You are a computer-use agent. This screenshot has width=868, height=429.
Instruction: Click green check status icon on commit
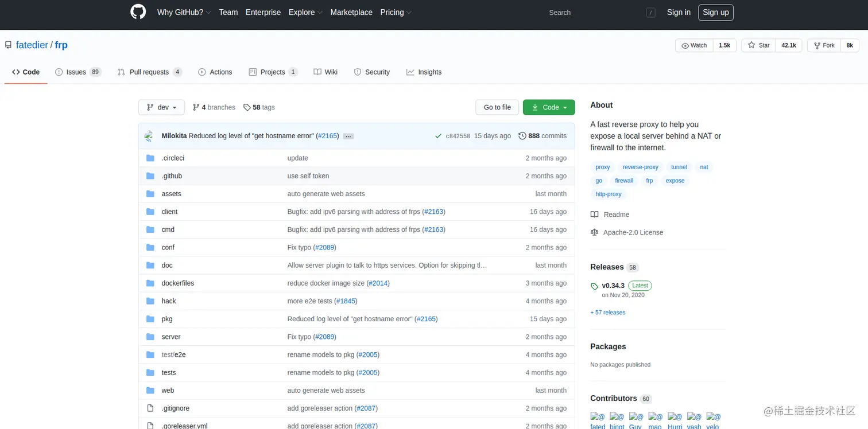[x=439, y=136]
